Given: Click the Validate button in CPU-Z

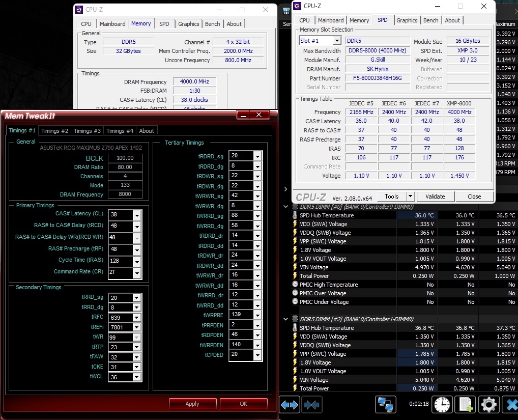Looking at the screenshot, I should coord(435,197).
